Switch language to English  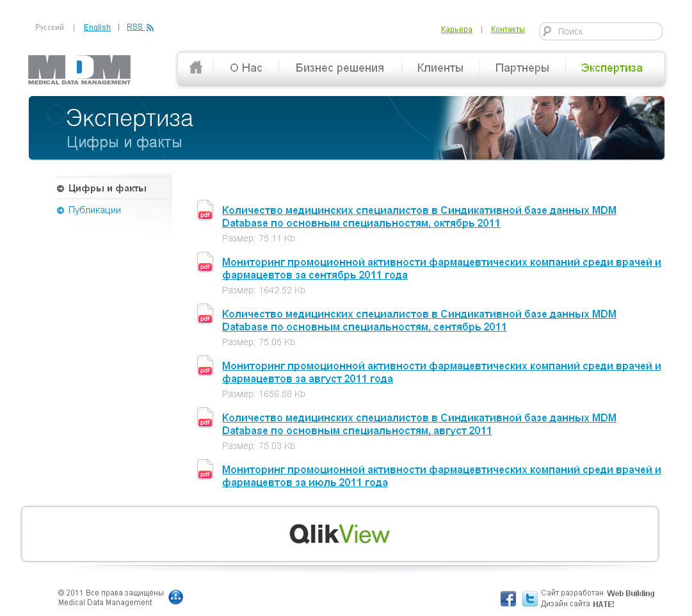pos(97,28)
